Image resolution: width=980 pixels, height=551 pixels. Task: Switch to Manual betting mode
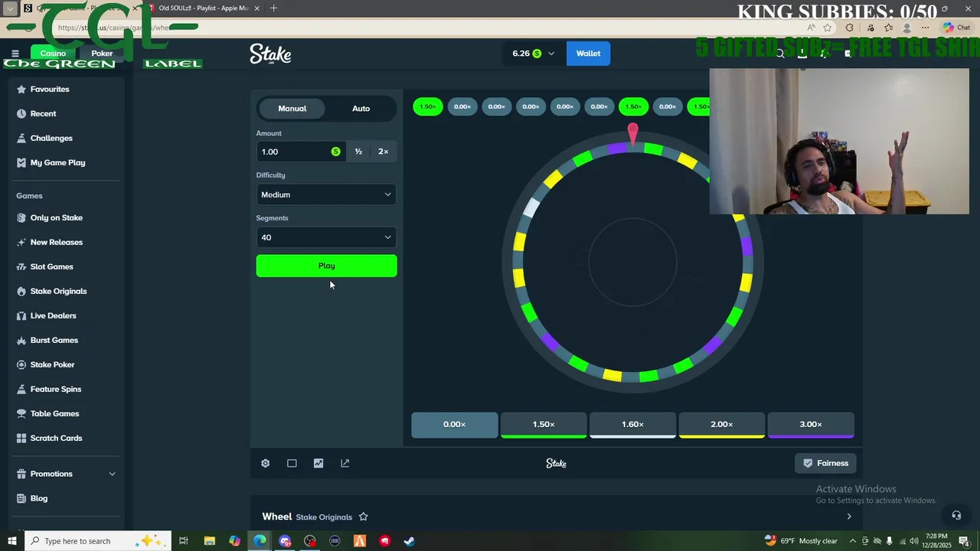point(292,109)
